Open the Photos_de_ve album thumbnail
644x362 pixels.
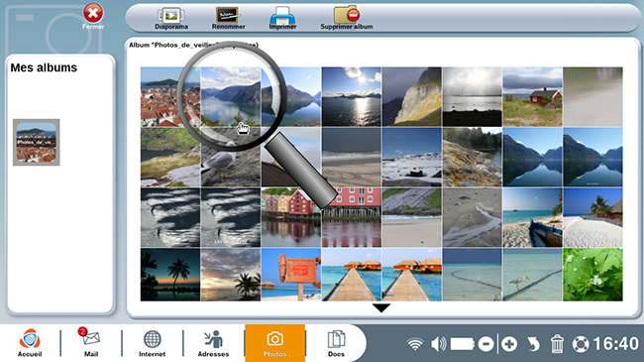point(36,143)
